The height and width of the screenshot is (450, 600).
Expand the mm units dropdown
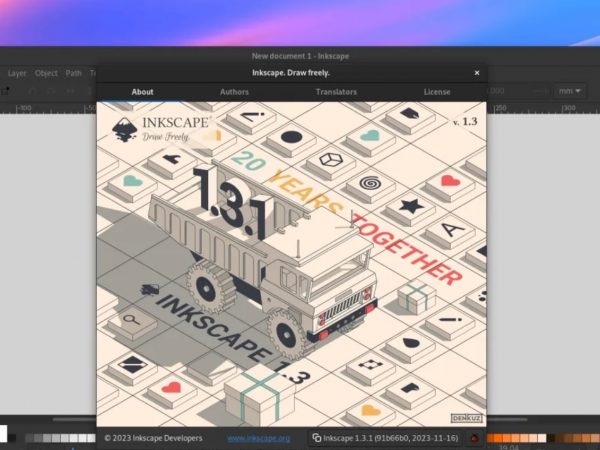coord(569,91)
